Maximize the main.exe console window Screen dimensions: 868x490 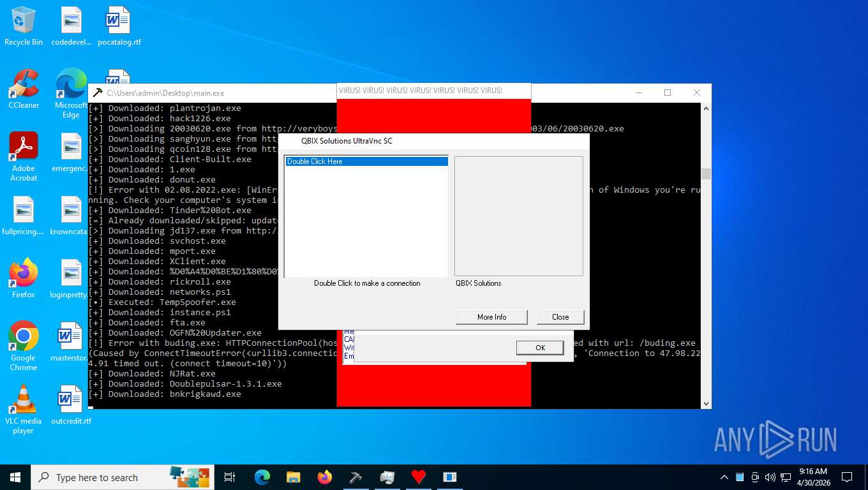click(x=668, y=93)
